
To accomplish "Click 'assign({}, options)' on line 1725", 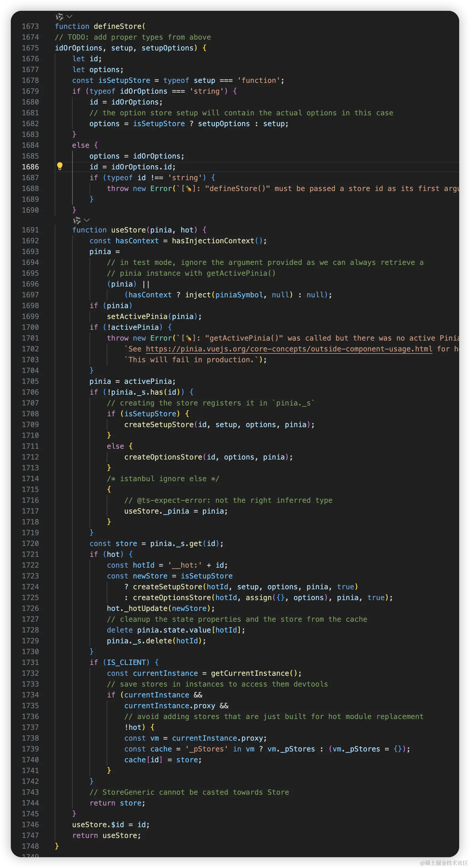I will pos(287,597).
